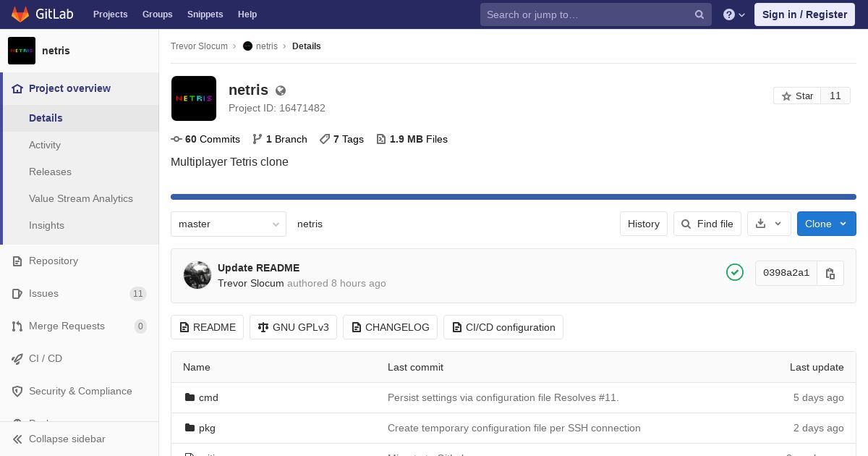868x456 pixels.
Task: Focus the 'Search or jump to…' field
Action: point(596,14)
